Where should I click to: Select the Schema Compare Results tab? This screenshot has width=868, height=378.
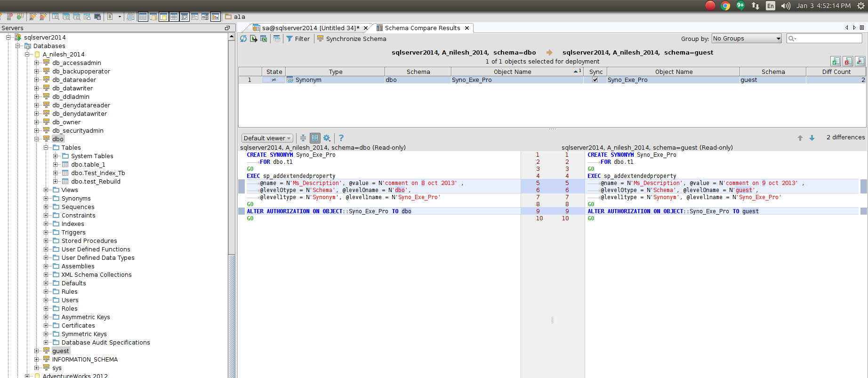[422, 28]
